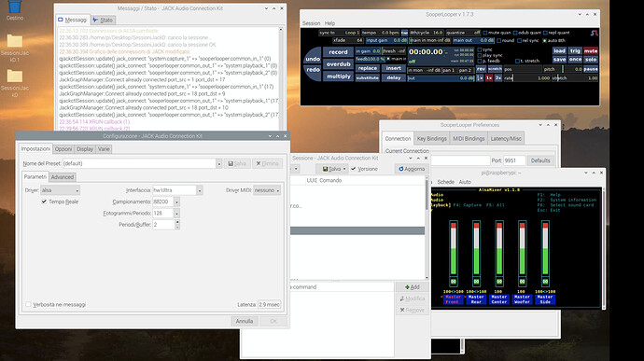Click the overdub button
The height and width of the screenshot is (361, 644).
(x=338, y=64)
